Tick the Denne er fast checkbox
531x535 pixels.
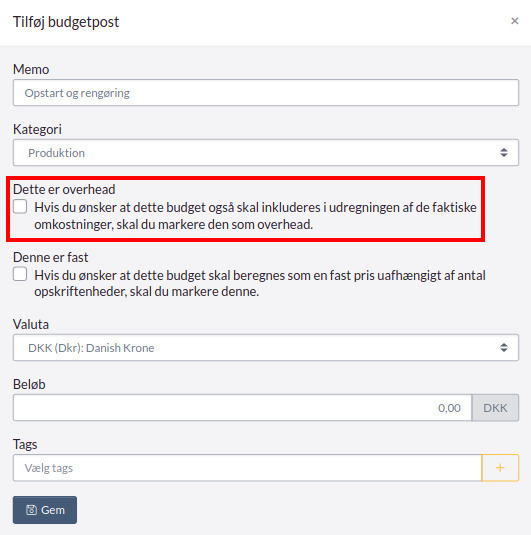click(x=20, y=274)
